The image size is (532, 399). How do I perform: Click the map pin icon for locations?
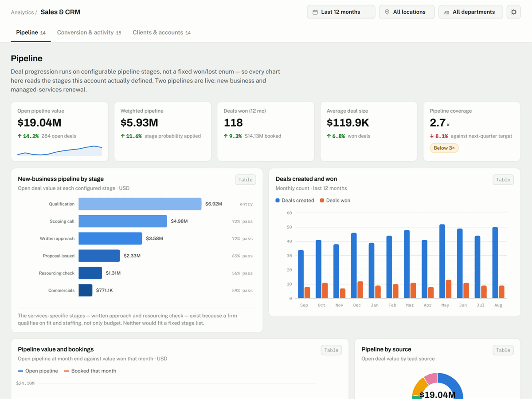coord(387,12)
